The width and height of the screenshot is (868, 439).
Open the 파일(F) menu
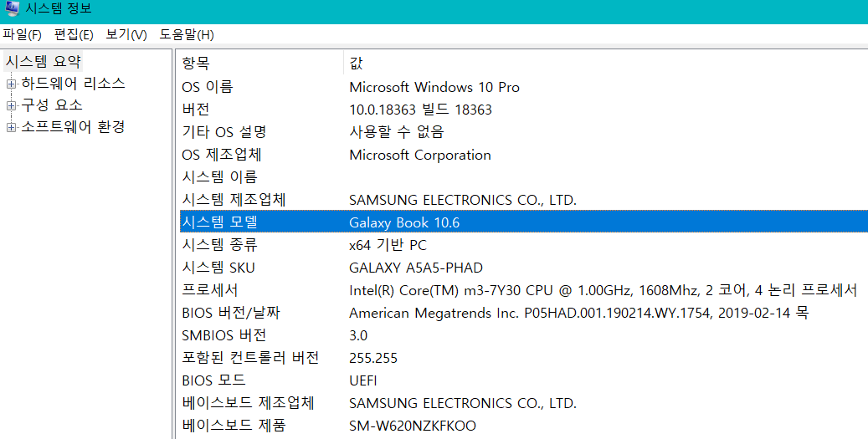[x=22, y=35]
